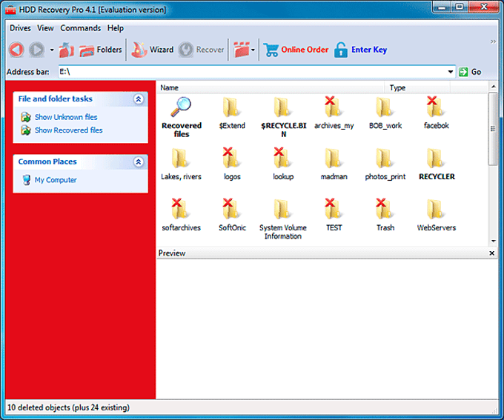Select the Lakes, rivers folder
This screenshot has width=504, height=420.
(181, 164)
